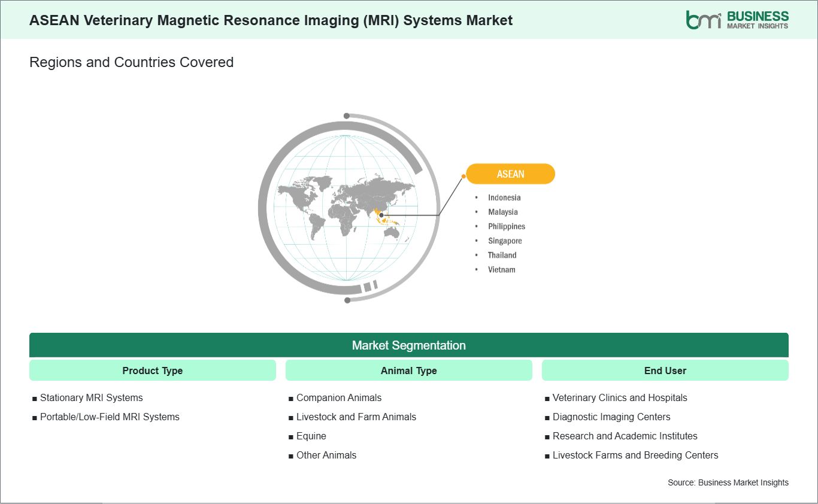Select the End User segment header

[x=665, y=371]
